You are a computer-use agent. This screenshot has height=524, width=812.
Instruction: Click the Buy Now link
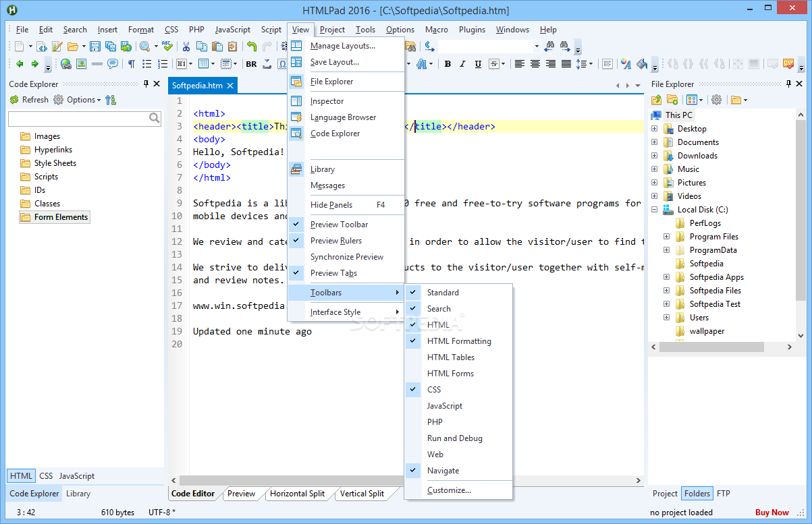click(772, 513)
